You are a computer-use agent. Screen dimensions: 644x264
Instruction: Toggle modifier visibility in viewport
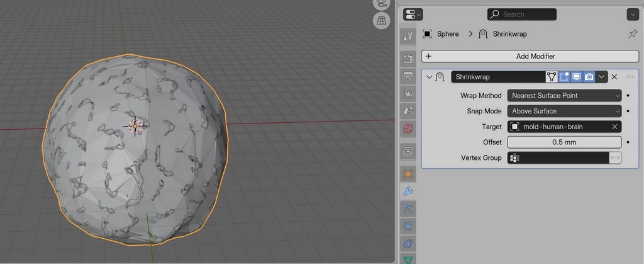[576, 77]
